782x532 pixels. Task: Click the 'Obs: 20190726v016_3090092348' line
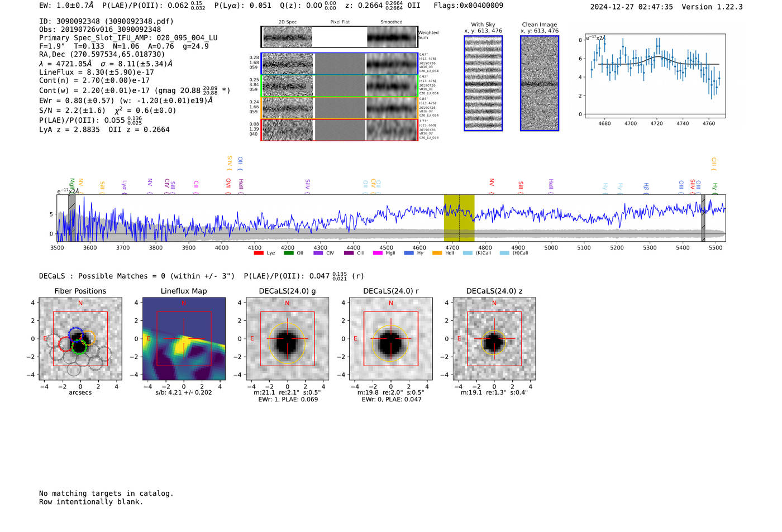click(x=100, y=29)
